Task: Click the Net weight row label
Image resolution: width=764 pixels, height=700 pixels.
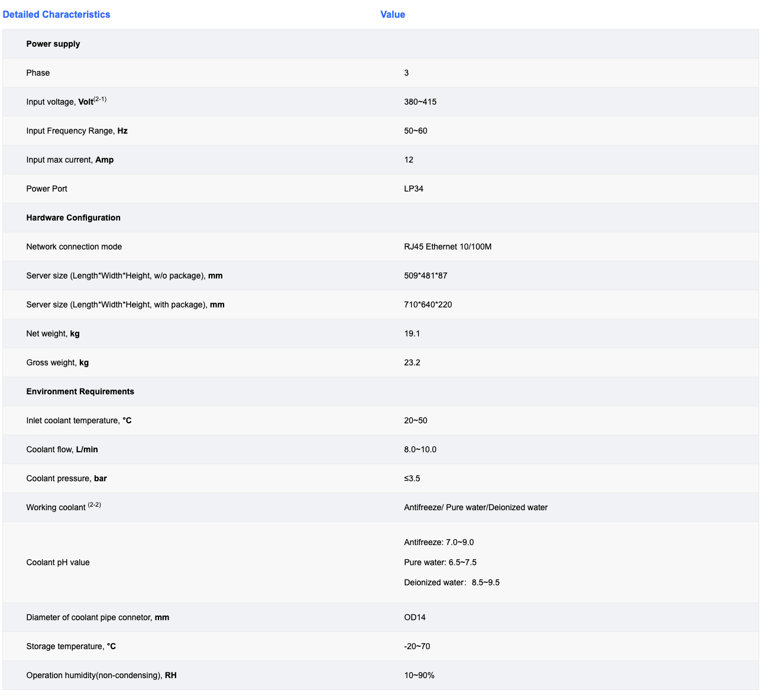Action: pos(53,333)
